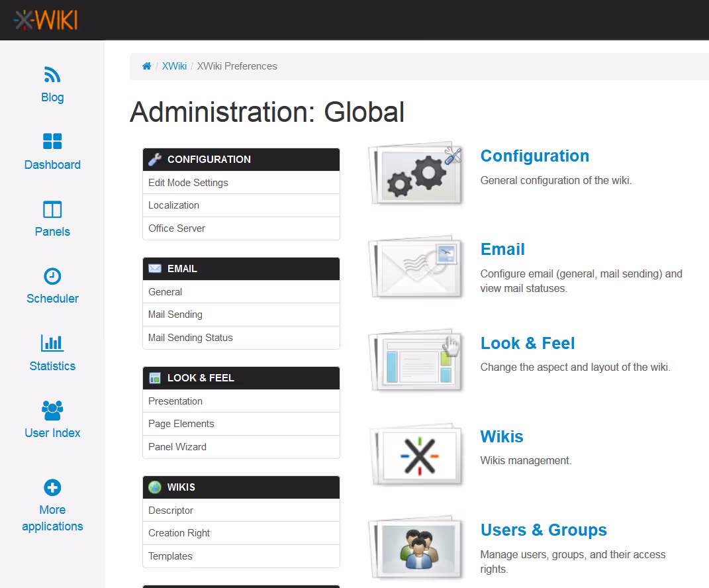Click the More applications plus icon
This screenshot has height=588, width=709.
[52, 488]
